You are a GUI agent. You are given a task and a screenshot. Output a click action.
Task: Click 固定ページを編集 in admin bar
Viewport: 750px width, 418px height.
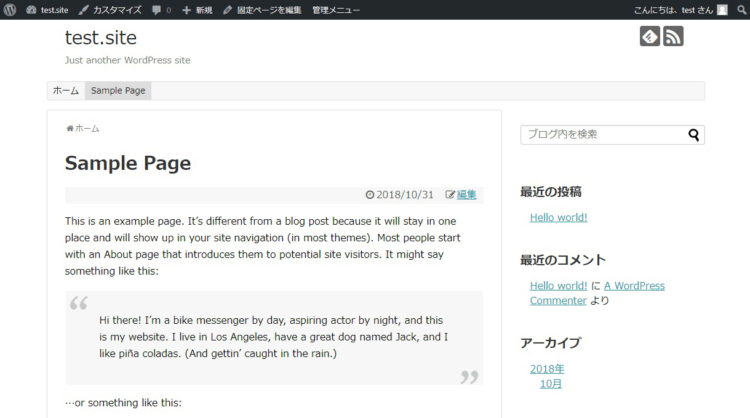click(x=262, y=9)
